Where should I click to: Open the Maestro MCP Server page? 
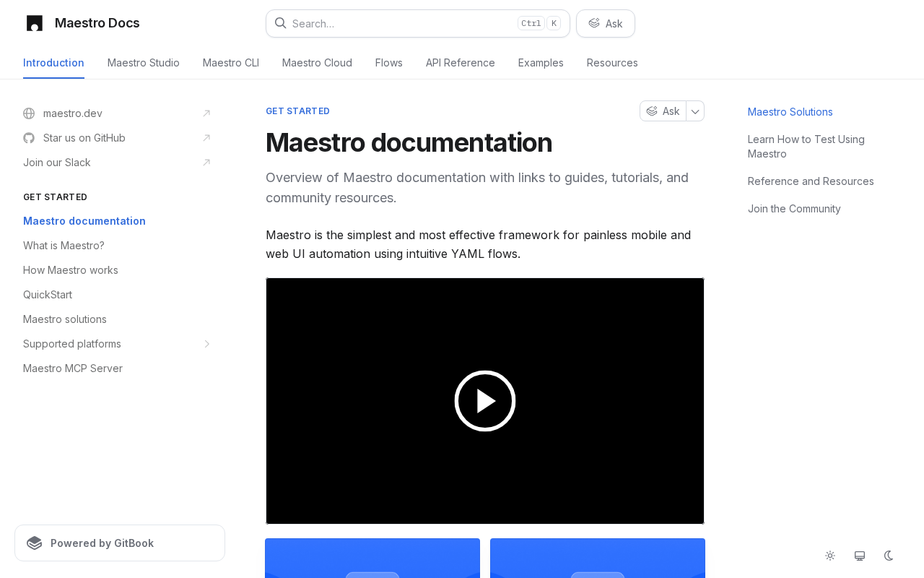pos(73,368)
